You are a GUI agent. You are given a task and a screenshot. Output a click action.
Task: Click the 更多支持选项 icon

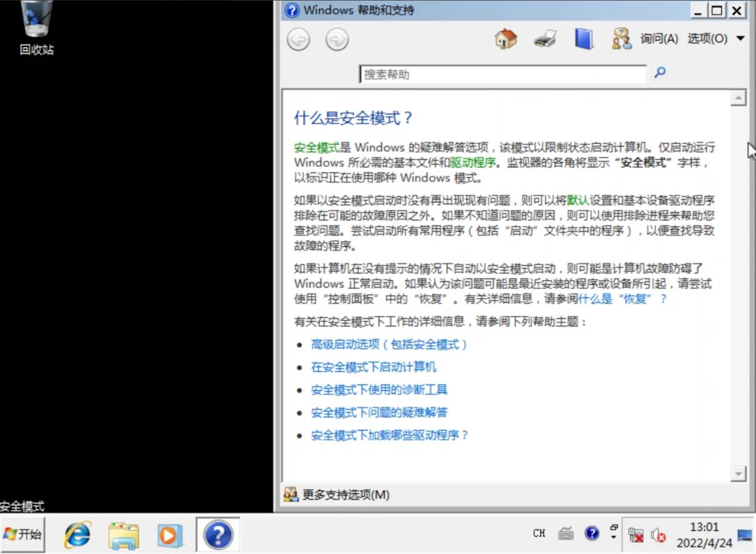[x=291, y=495]
